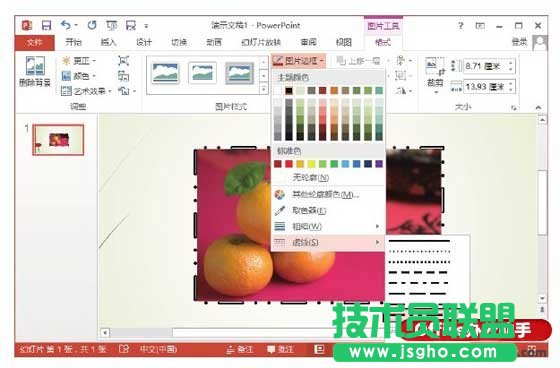
Task: Start slideshow from beginning icon in title bar
Action: [111, 25]
